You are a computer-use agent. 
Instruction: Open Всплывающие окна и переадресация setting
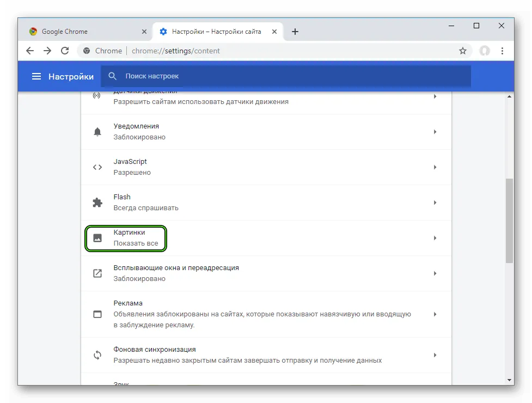pos(266,273)
